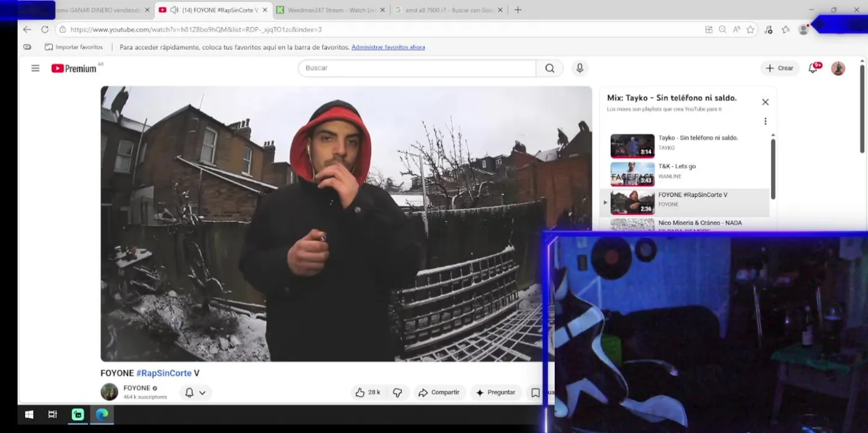This screenshot has height=433, width=868.
Task: Mute the FOYONE tab via speaker icon
Action: click(x=174, y=10)
